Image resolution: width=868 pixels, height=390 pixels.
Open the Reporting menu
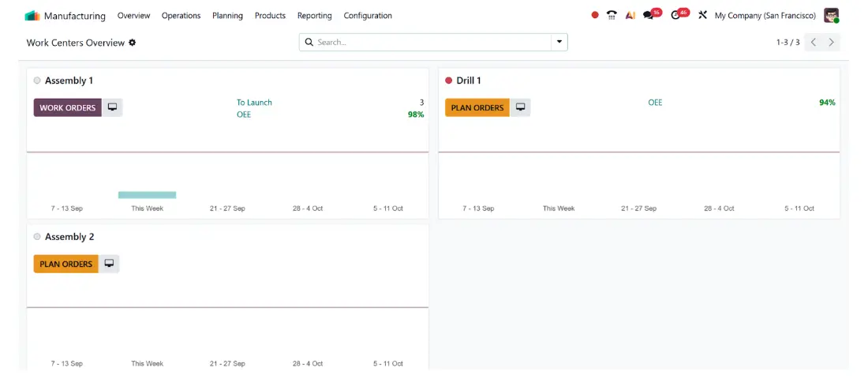[314, 16]
